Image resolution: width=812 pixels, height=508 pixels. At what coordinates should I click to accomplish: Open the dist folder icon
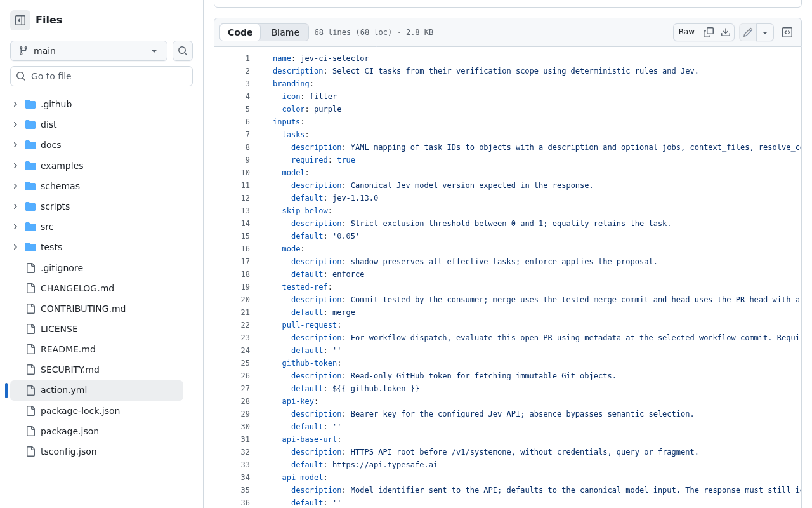click(30, 124)
